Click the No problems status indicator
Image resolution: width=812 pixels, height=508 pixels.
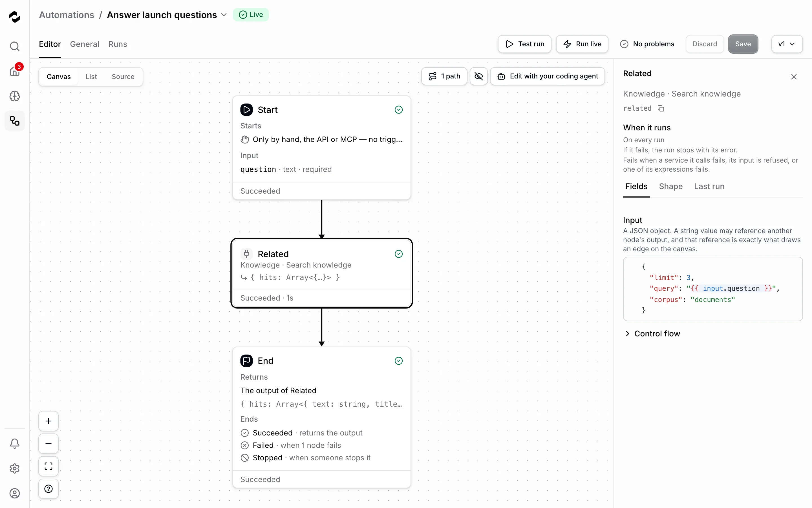pyautogui.click(x=647, y=44)
